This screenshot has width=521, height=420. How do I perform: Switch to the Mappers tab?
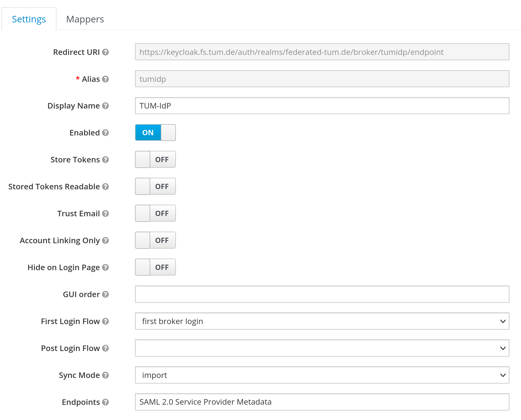[x=85, y=19]
